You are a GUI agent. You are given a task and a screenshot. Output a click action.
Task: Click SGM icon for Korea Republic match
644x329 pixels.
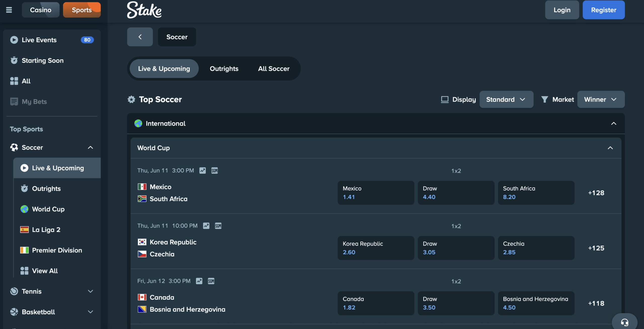coord(218,226)
